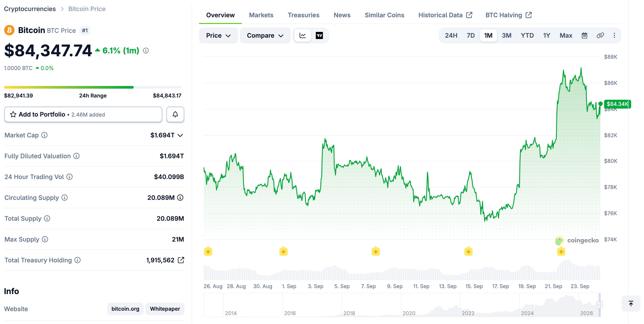Image resolution: width=644 pixels, height=324 pixels.
Task: Switch to TradingView chart icon
Action: click(319, 35)
